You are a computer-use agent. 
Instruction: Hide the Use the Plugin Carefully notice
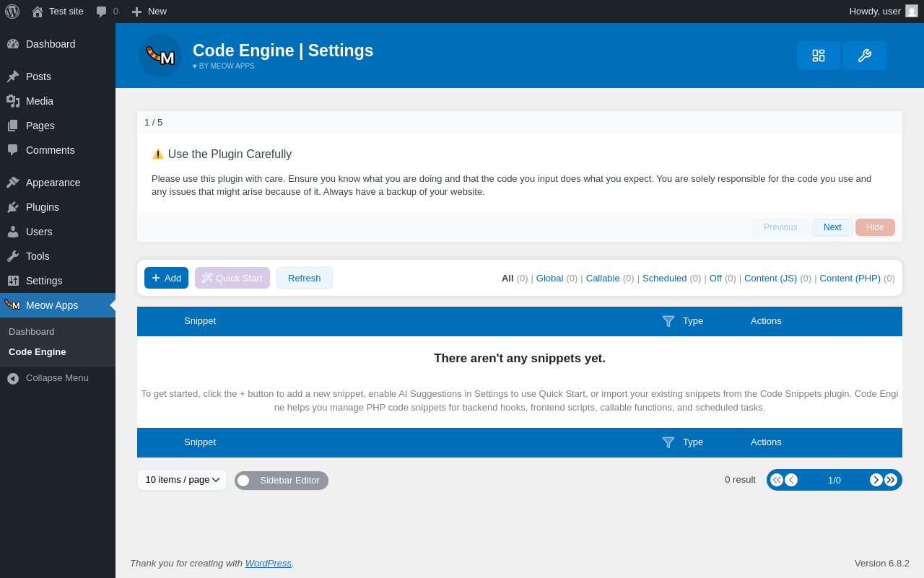(875, 227)
